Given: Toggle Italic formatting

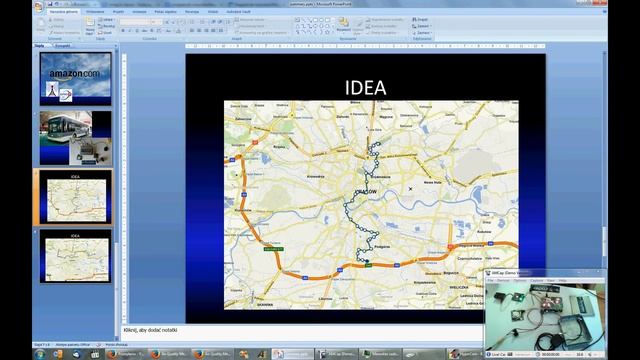Looking at the screenshot, I should click(x=130, y=31).
